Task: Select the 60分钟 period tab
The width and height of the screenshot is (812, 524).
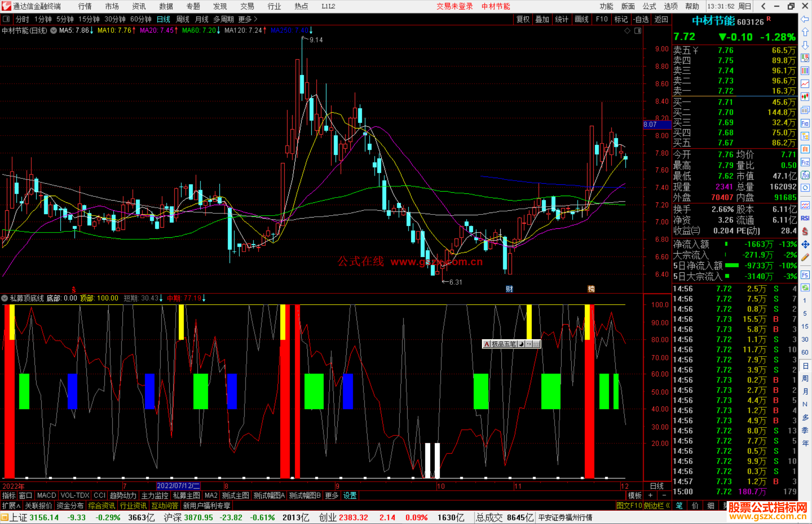Action: (141, 19)
